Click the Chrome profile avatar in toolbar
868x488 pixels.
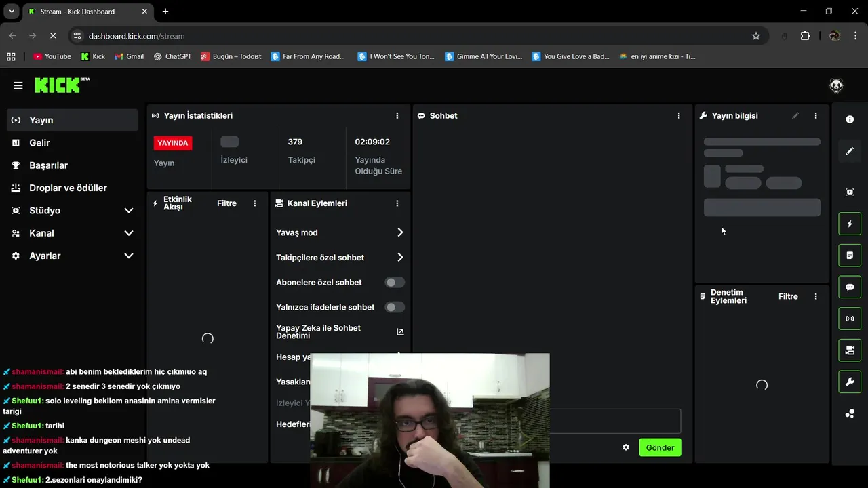[x=835, y=36]
